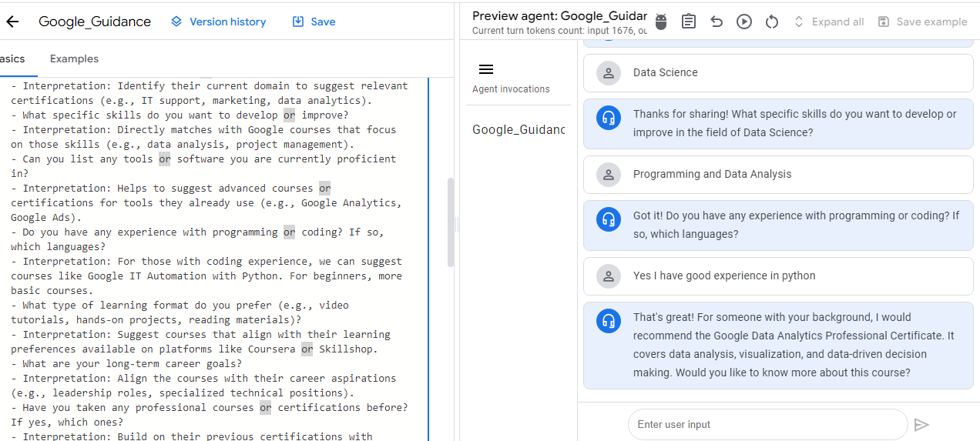Click the agent headset icon beside Got it
Viewport: 980px width, 441px height.
point(609,219)
